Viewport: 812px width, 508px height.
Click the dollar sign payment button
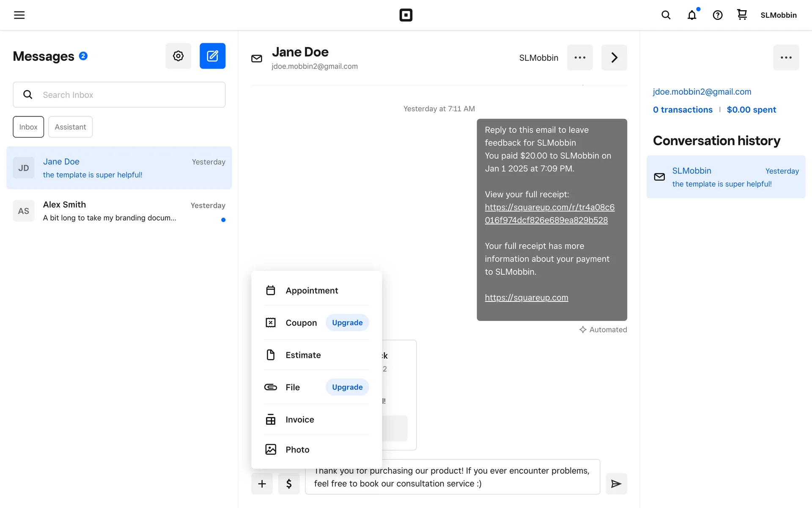click(x=289, y=483)
